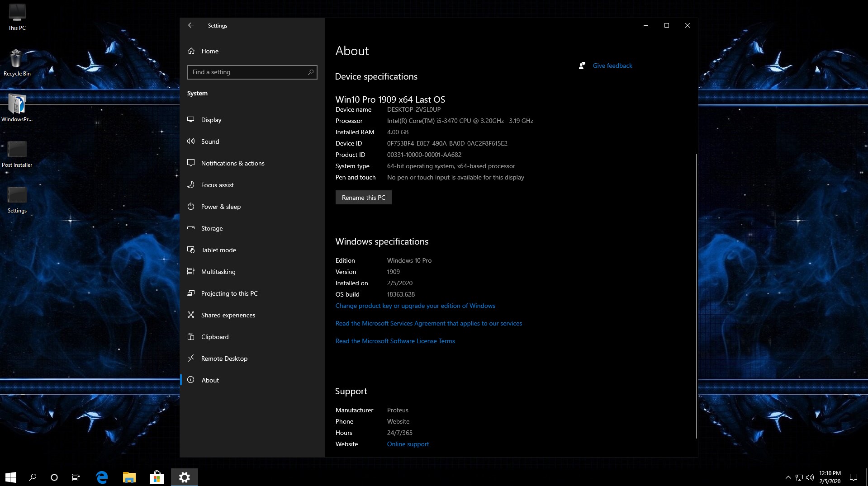Open Multitasking page
This screenshot has width=868, height=486.
252,272
